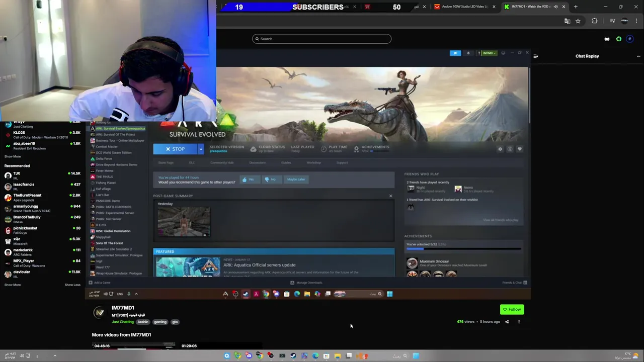Click the browser translate page icon
644x362 pixels.
coord(567,21)
